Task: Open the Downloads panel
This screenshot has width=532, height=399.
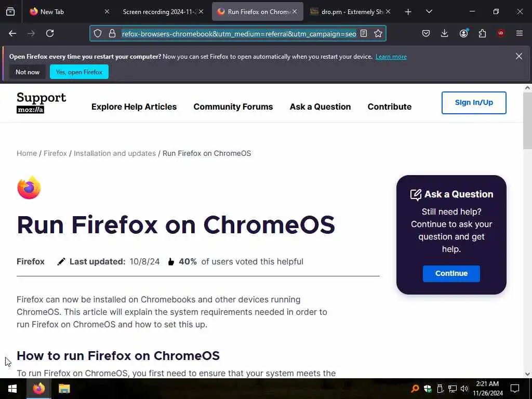Action: point(445,33)
